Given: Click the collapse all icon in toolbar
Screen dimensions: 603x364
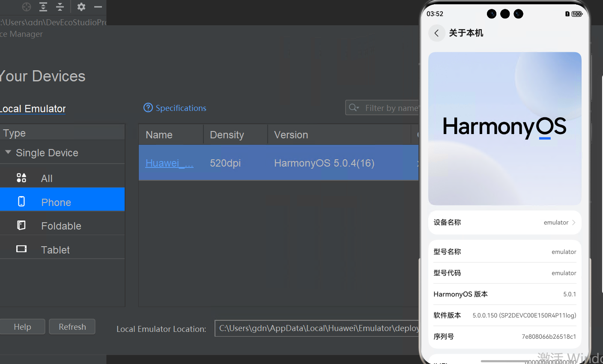Looking at the screenshot, I should coord(60,7).
